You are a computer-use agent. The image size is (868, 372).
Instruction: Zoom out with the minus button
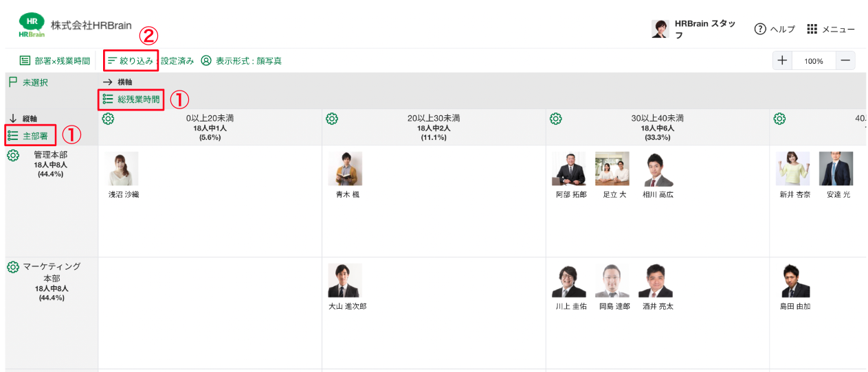845,60
